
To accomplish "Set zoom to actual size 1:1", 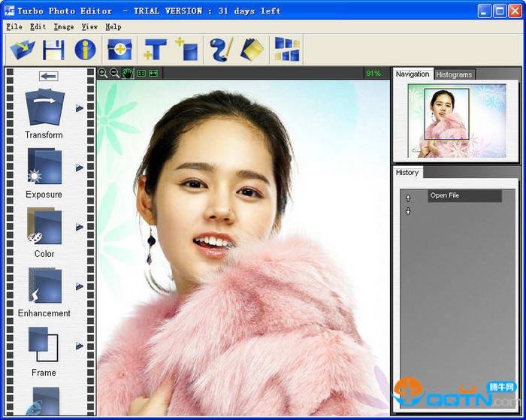I will [141, 73].
